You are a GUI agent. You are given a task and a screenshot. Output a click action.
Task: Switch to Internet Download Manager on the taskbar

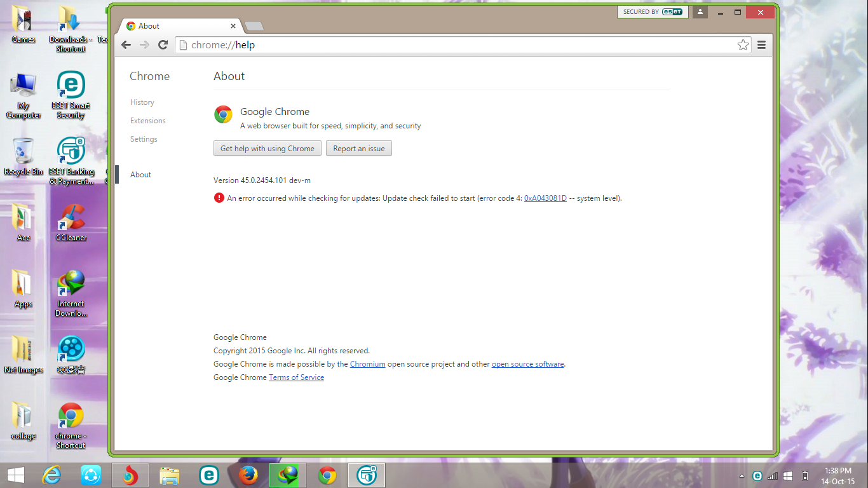pos(288,475)
